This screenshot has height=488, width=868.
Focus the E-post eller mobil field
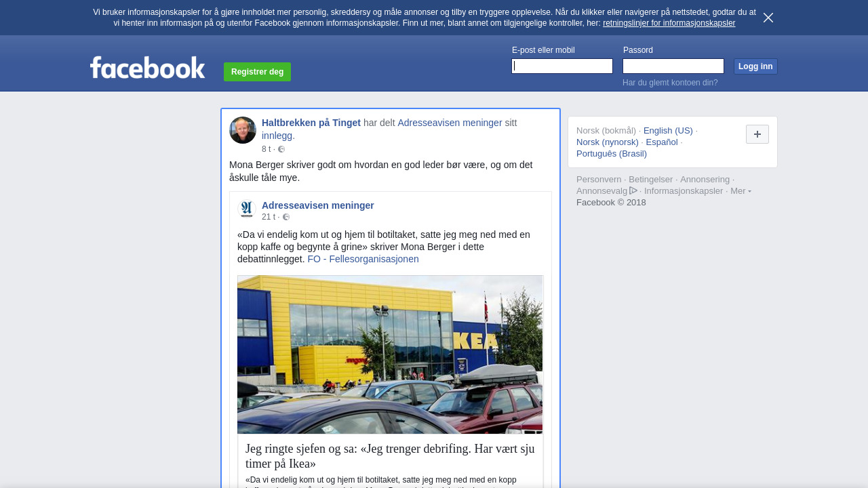pyautogui.click(x=562, y=66)
